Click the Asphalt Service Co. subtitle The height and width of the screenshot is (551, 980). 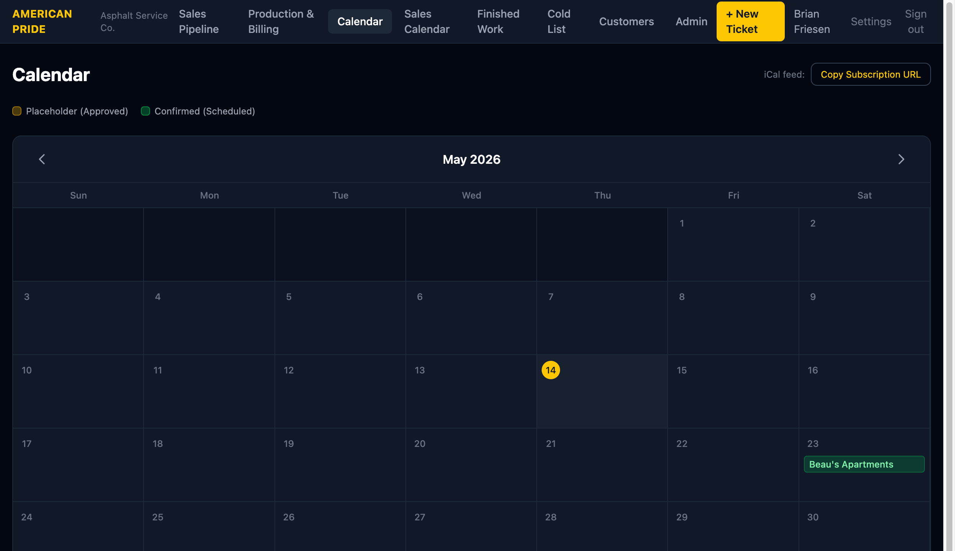pos(134,21)
